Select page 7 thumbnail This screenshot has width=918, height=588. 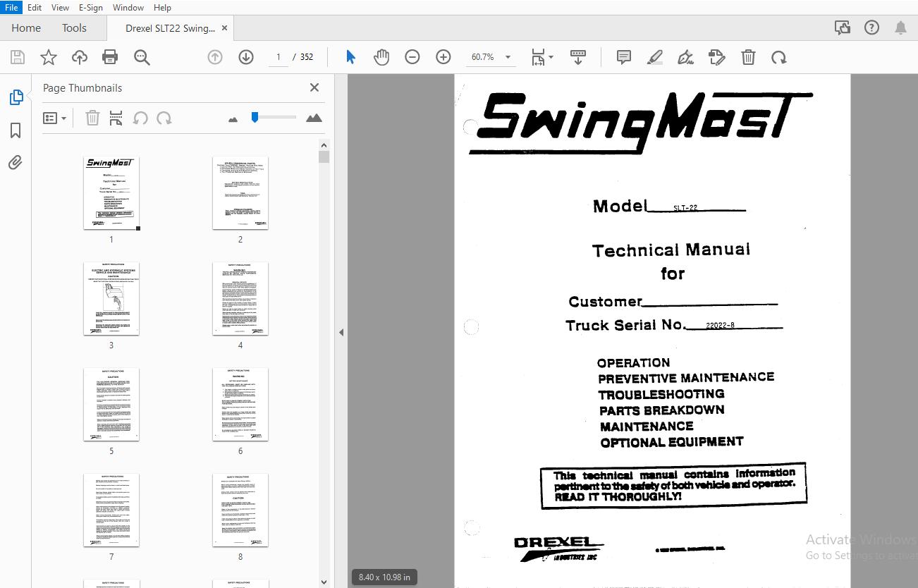(x=111, y=510)
